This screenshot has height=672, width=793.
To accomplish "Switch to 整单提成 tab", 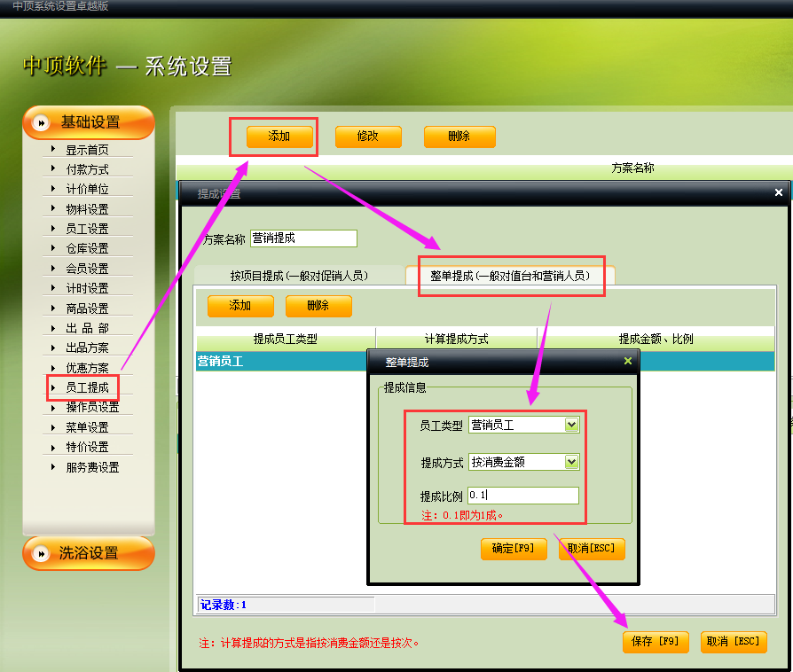I will (x=509, y=276).
